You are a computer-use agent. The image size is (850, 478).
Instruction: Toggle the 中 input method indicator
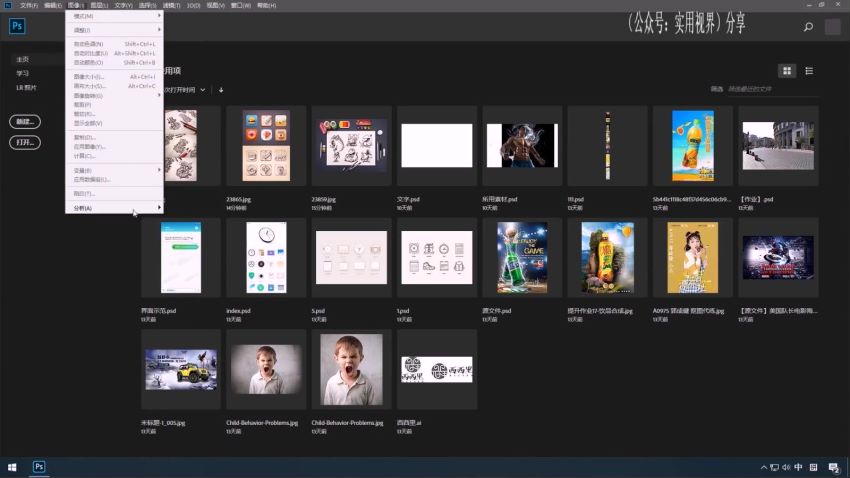[x=798, y=467]
